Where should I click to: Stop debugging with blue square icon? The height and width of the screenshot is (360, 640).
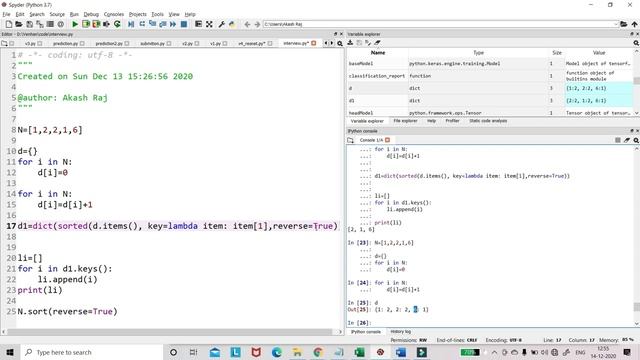pyautogui.click(x=184, y=24)
